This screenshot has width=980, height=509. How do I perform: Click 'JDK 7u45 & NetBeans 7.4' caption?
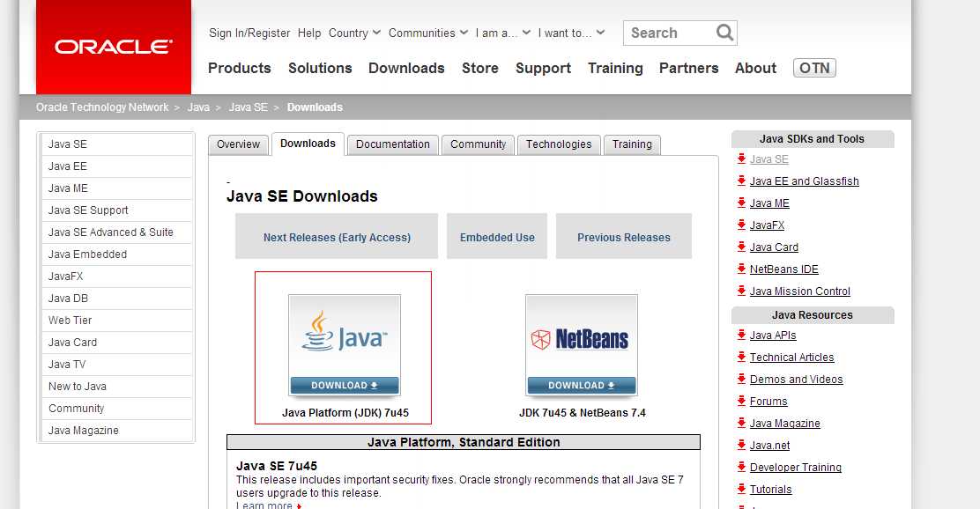pyautogui.click(x=582, y=413)
